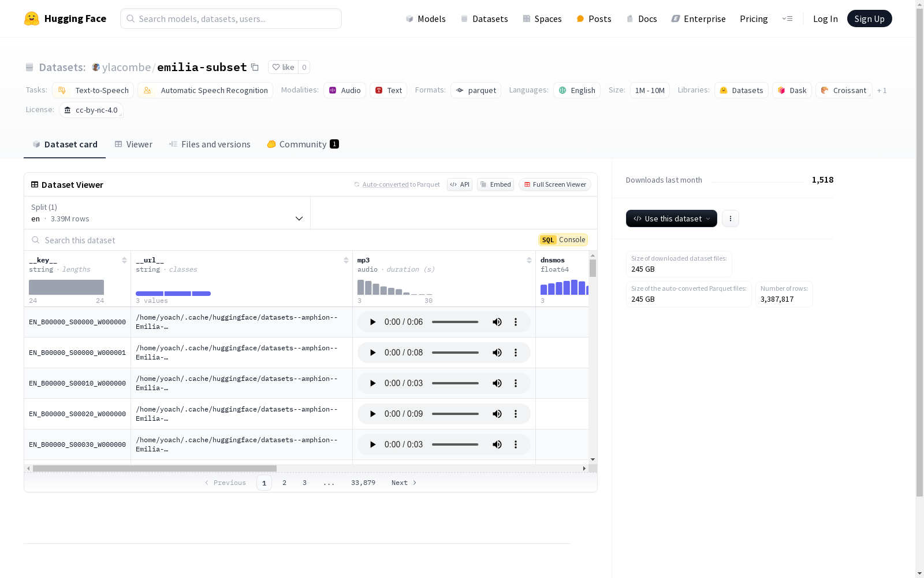The height and width of the screenshot is (578, 924).
Task: Open the Community tab
Action: pyautogui.click(x=303, y=144)
